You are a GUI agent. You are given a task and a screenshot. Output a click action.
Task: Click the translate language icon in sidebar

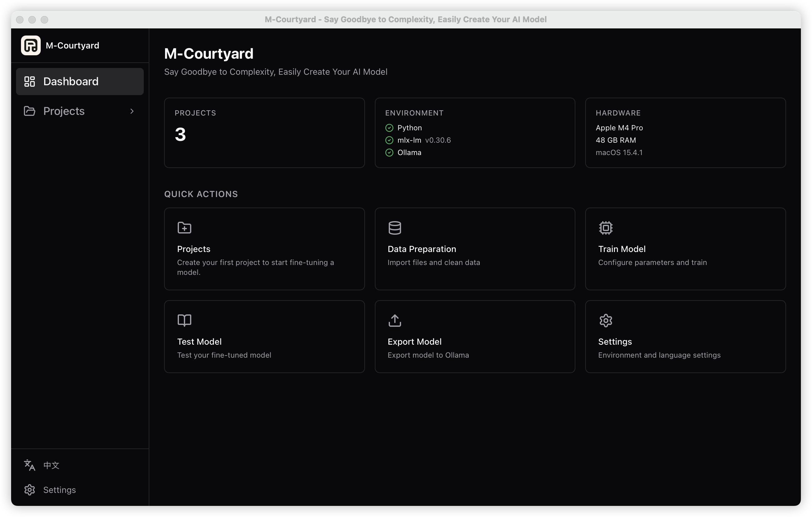click(x=30, y=465)
